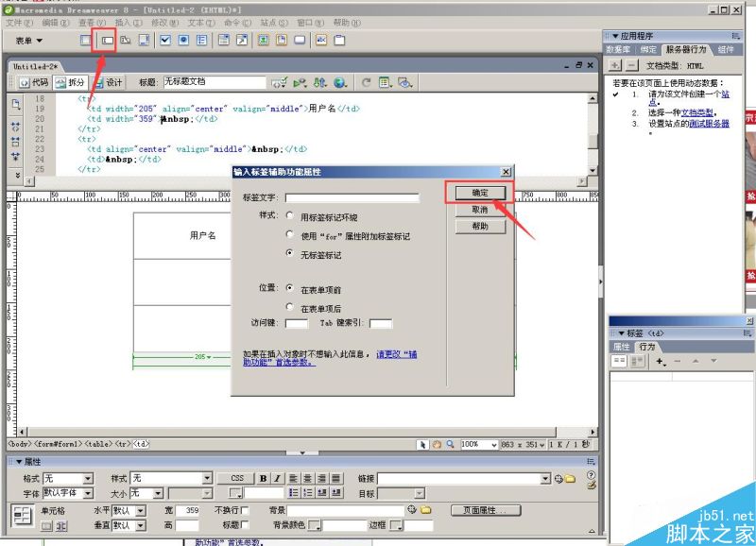Viewport: 756px width, 546px height.
Task: Click the split cell icon under 单元格
Action: [60, 526]
